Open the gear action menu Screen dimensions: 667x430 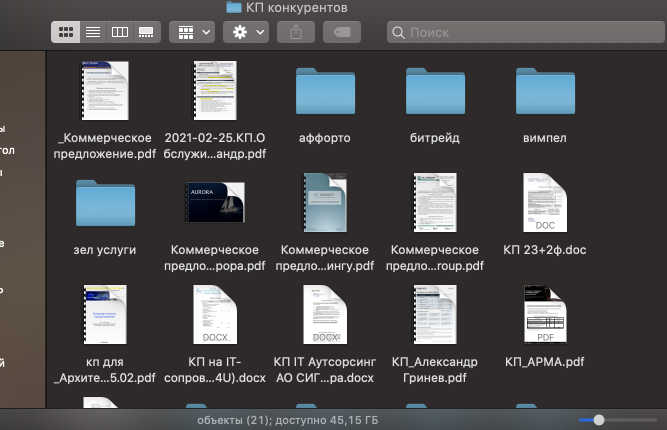tap(246, 32)
